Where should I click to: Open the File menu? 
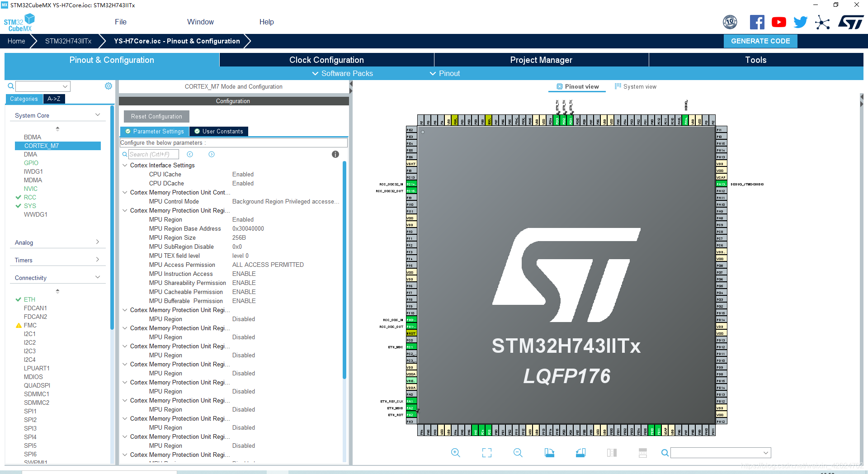click(121, 22)
